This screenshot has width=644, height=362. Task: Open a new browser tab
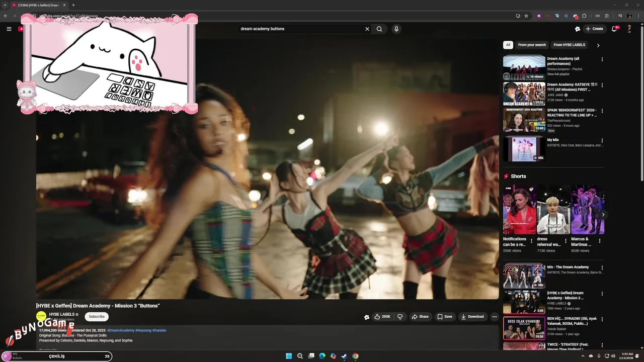point(73,5)
